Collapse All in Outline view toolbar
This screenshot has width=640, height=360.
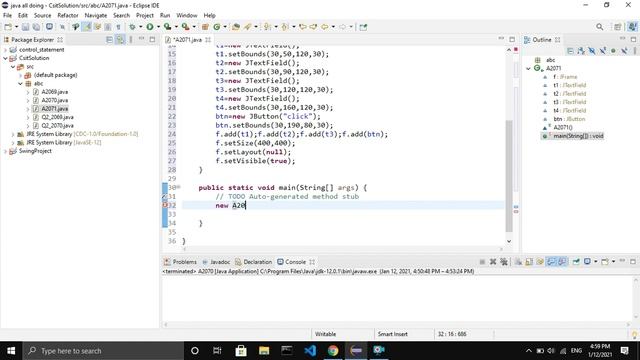570,51
